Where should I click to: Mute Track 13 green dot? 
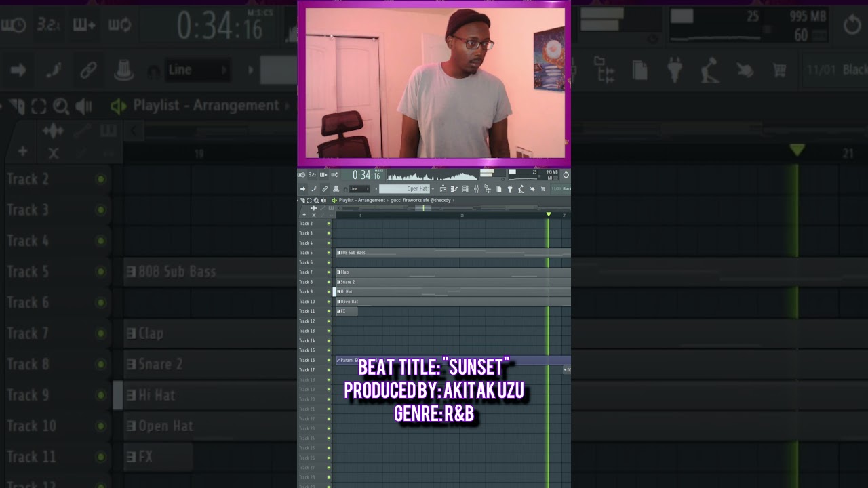pos(329,331)
